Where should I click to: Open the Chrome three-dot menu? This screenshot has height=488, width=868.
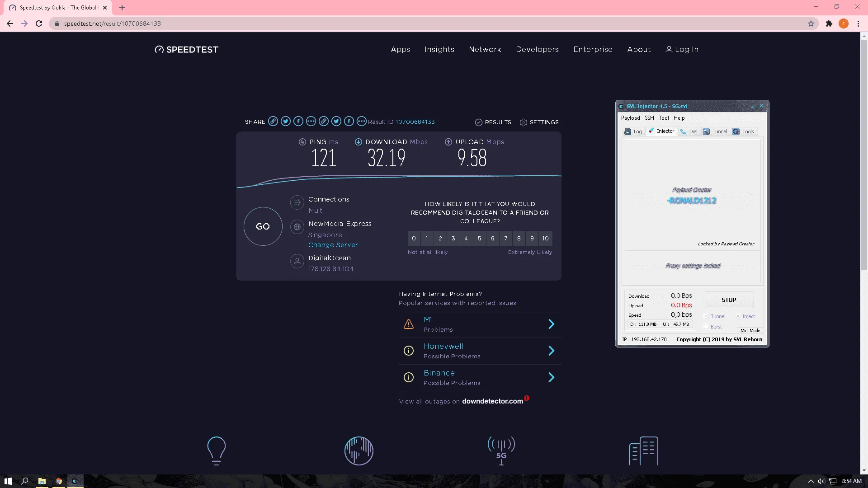pyautogui.click(x=858, y=23)
